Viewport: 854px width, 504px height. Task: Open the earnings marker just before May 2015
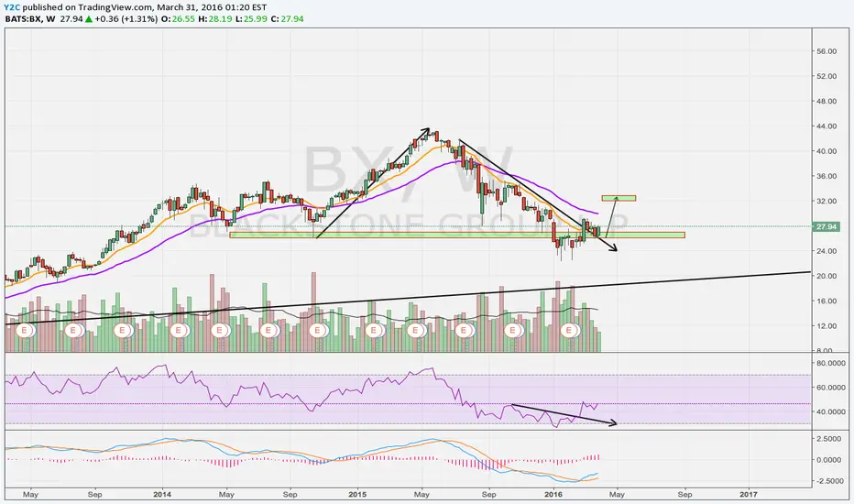416,330
